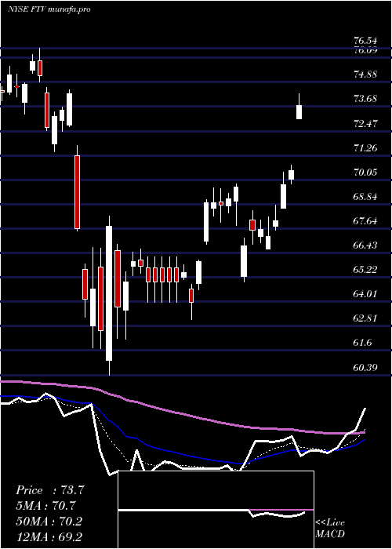This screenshot has width=392, height=549.
Task: Select the 72.47 price axis label
Action: [367, 123]
